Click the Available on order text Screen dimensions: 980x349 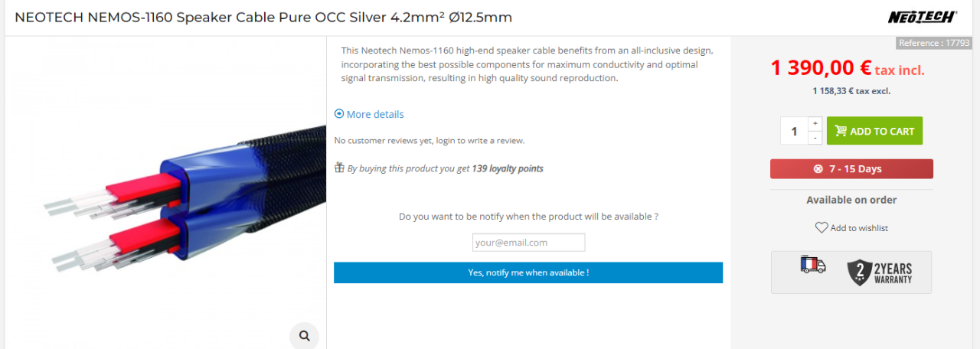pyautogui.click(x=851, y=200)
